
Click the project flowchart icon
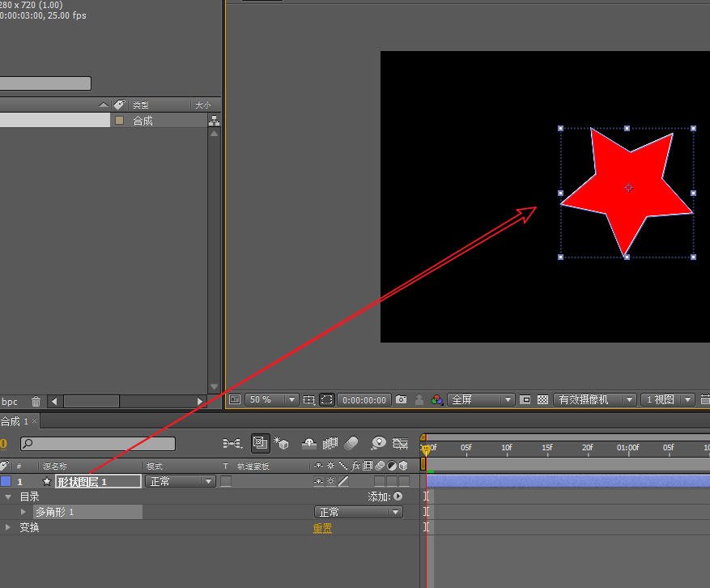click(x=215, y=121)
